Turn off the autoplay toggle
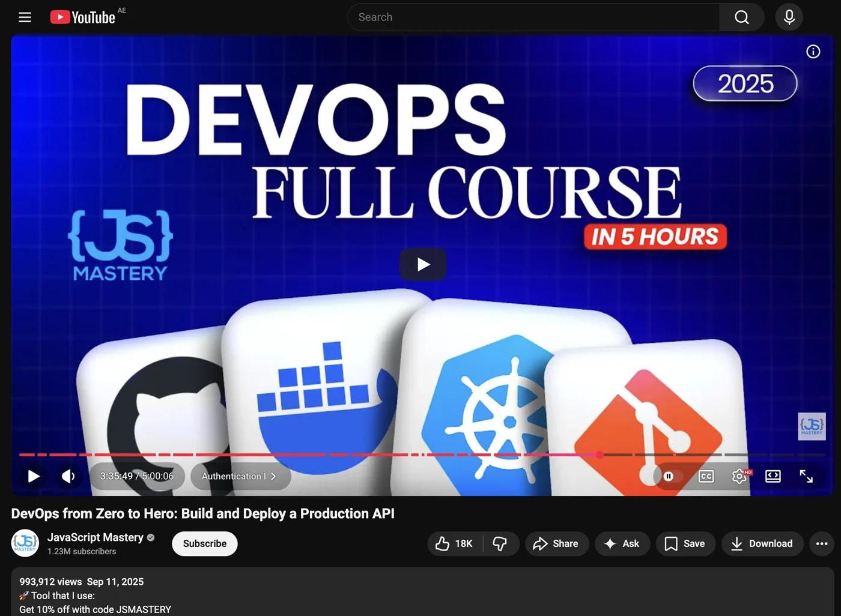The image size is (841, 616). [x=669, y=476]
